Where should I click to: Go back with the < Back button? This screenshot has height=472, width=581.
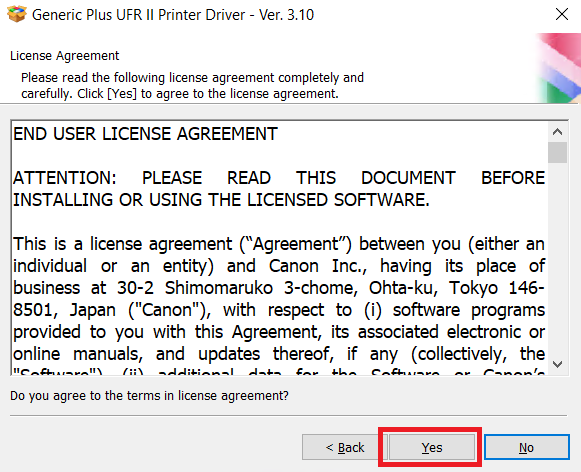345,447
